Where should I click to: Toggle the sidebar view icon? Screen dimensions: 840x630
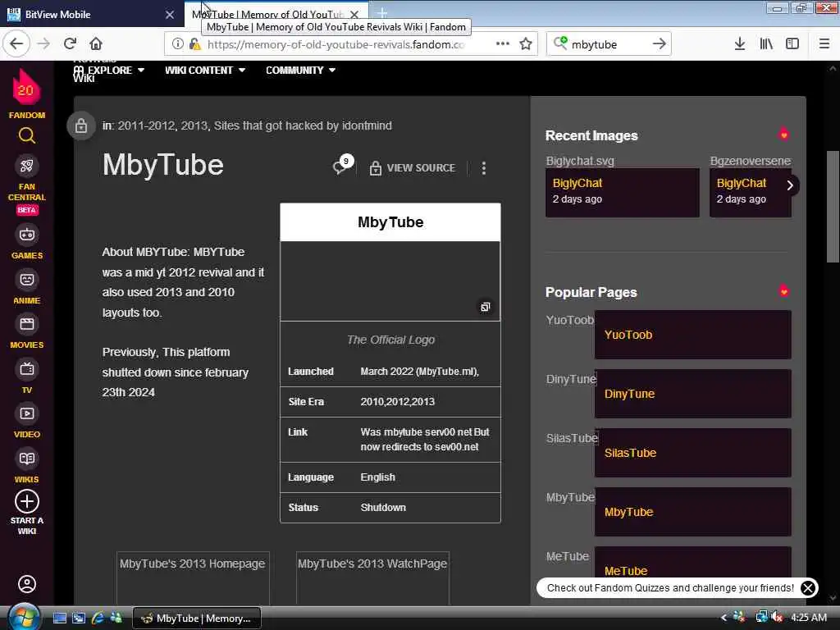click(792, 44)
